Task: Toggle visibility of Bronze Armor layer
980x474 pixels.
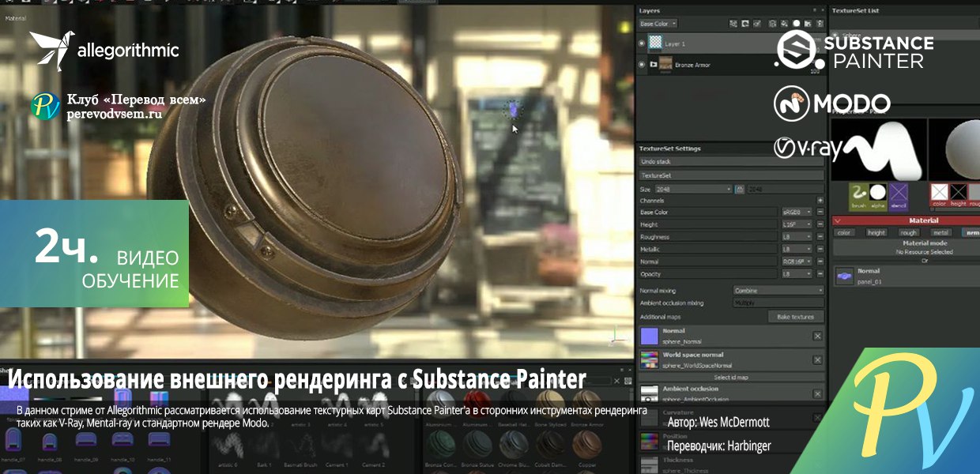Action: (x=642, y=65)
